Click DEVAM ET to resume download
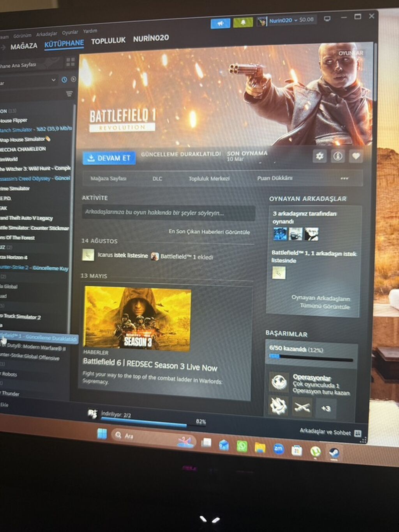 click(109, 158)
